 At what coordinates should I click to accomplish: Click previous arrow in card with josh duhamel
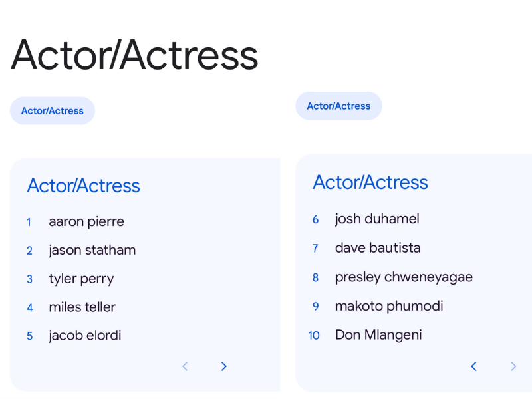pos(473,366)
